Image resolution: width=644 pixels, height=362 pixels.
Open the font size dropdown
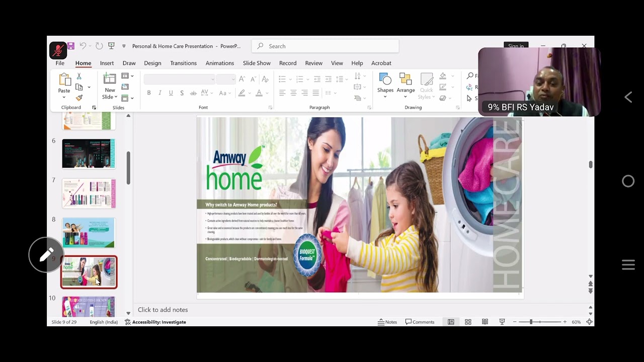click(233, 79)
